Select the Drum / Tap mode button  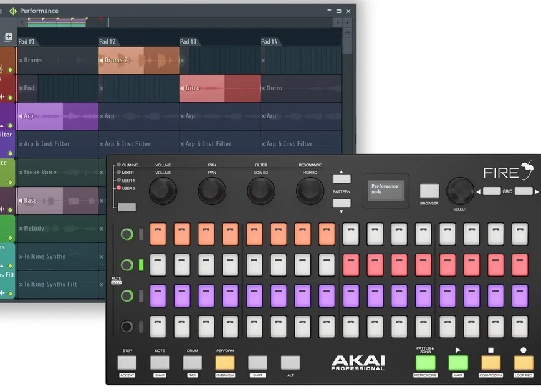(192, 363)
